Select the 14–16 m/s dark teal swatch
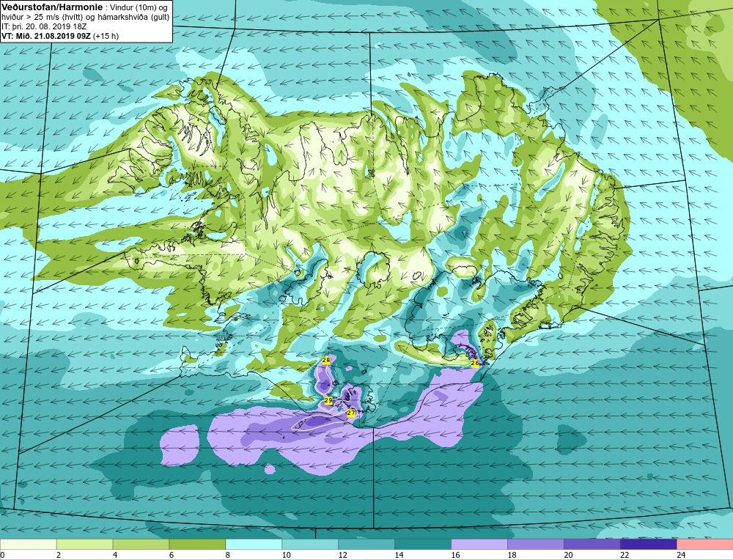The height and width of the screenshot is (560, 733). (x=423, y=545)
